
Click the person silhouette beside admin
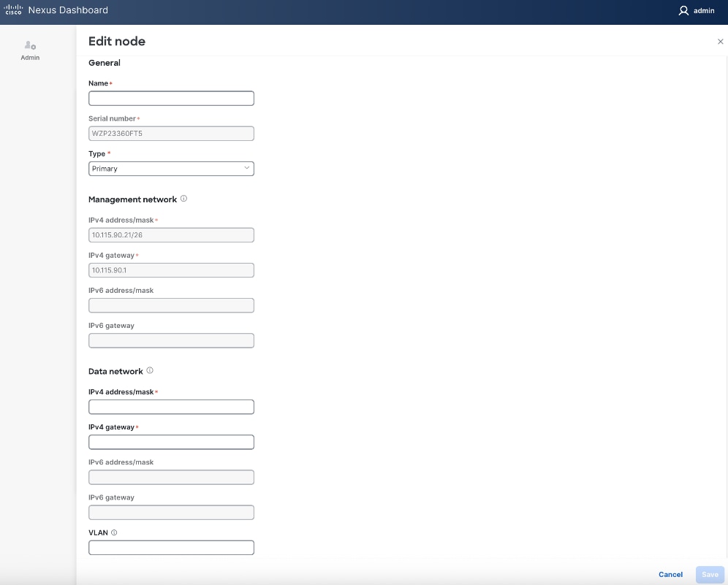682,10
